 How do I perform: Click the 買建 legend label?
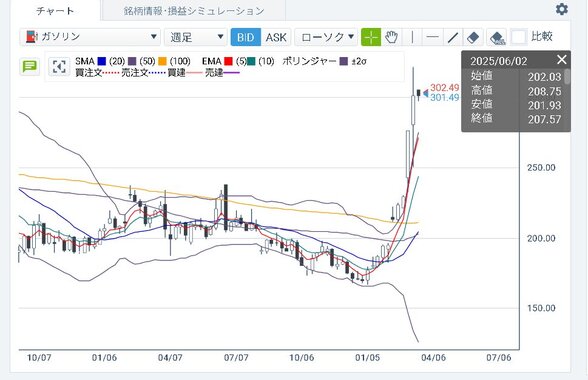(x=176, y=73)
